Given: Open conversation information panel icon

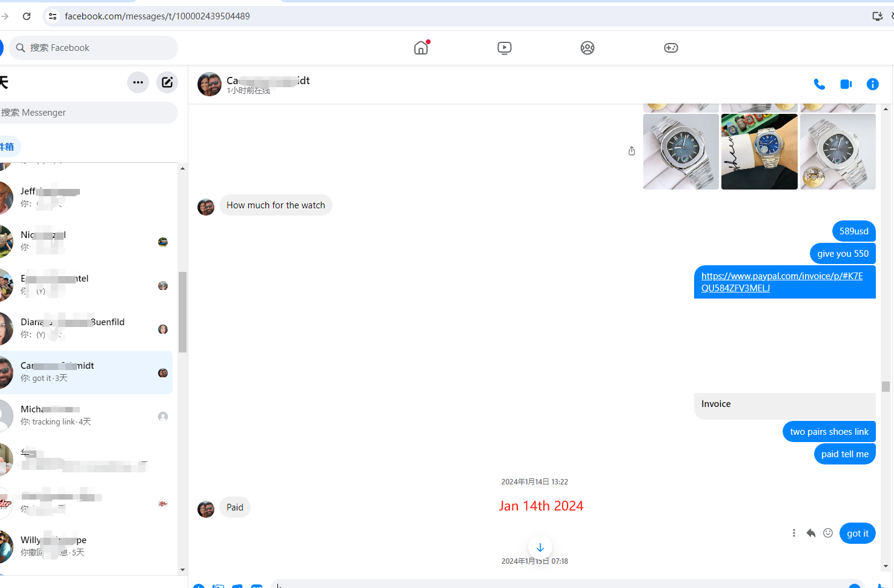Looking at the screenshot, I should coord(872,84).
